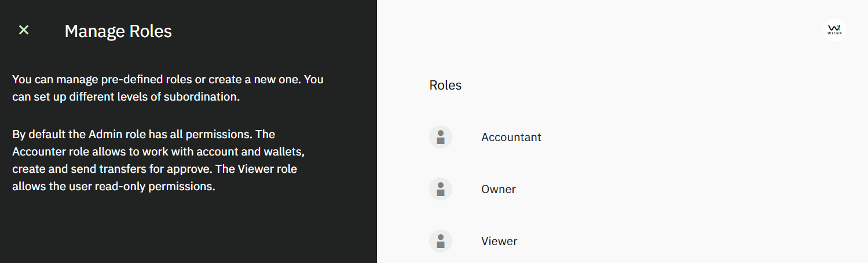868x263 pixels.
Task: Open the Wirex profile logo
Action: coord(834,29)
